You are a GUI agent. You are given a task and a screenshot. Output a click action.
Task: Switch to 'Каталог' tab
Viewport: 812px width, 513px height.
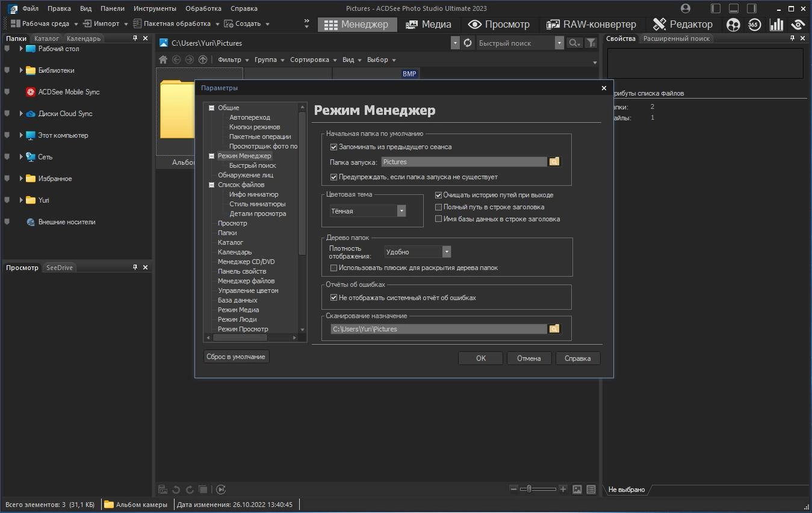point(46,38)
